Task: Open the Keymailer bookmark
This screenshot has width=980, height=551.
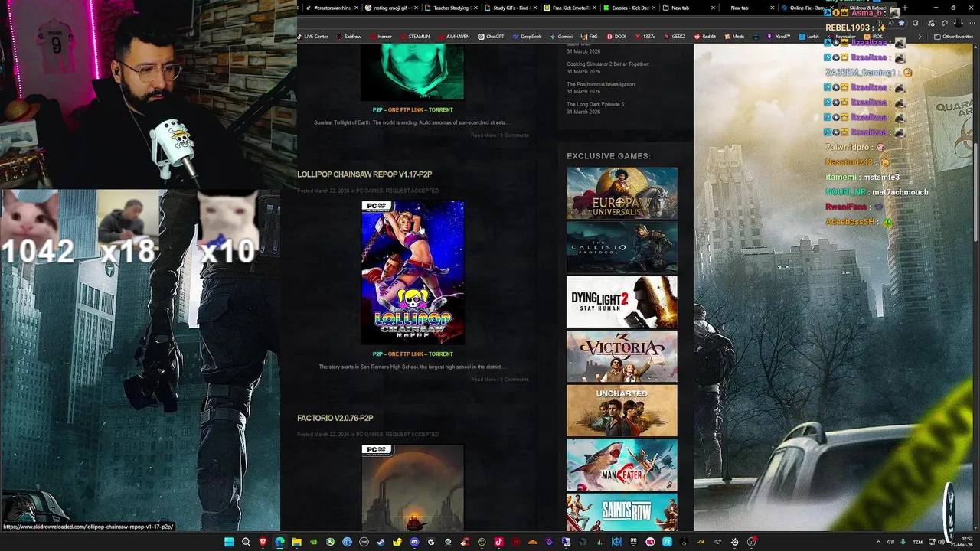Action: (841, 37)
